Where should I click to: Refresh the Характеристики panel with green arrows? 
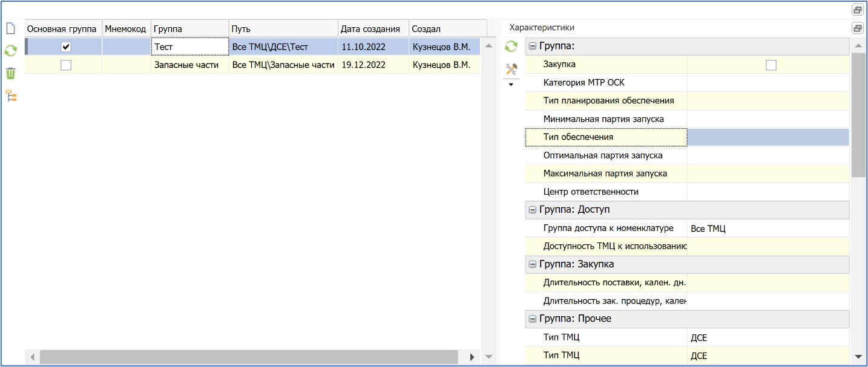click(x=511, y=46)
